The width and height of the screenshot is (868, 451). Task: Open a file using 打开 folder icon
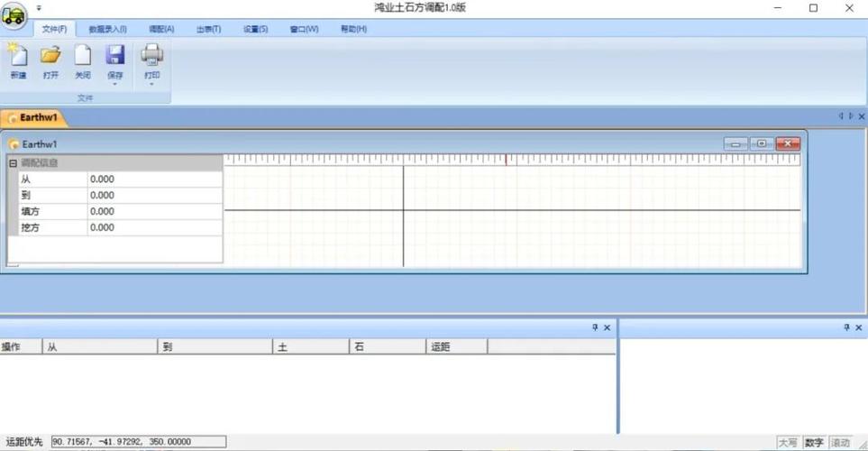(x=50, y=61)
